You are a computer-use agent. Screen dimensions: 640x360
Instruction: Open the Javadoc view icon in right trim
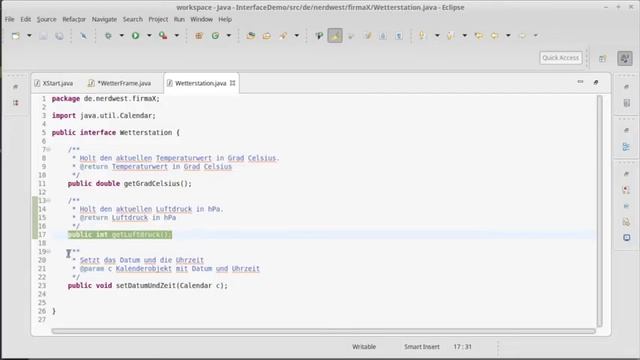(627, 206)
